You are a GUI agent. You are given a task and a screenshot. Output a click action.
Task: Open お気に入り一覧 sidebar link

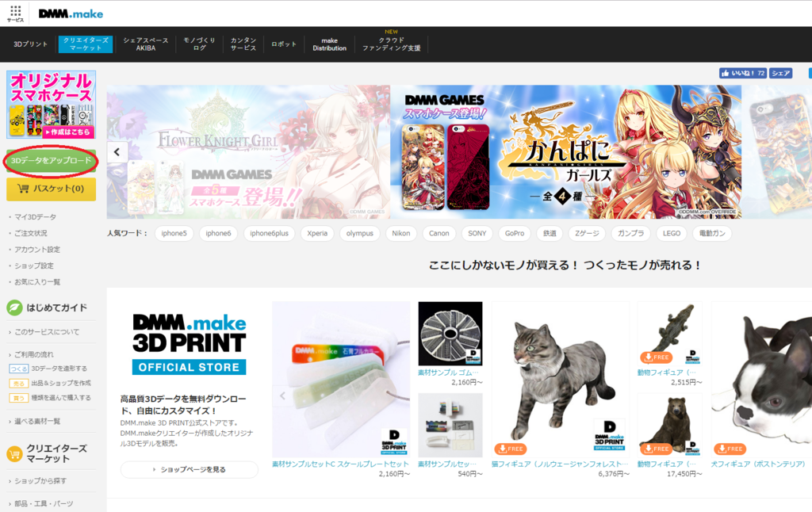coord(37,282)
